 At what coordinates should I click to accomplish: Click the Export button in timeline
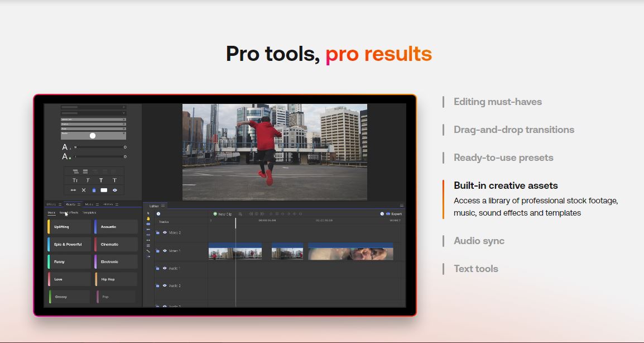coord(394,214)
